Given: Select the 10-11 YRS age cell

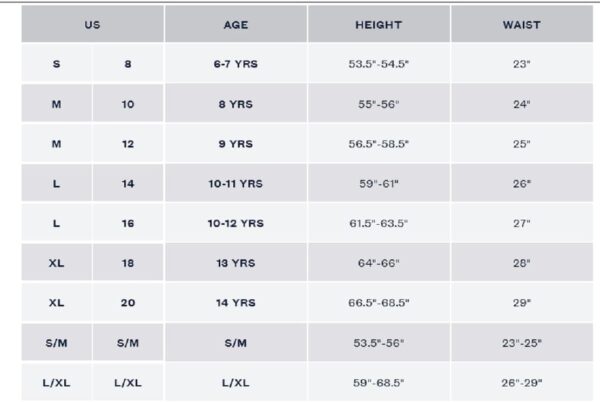Looking at the screenshot, I should 235,184.
